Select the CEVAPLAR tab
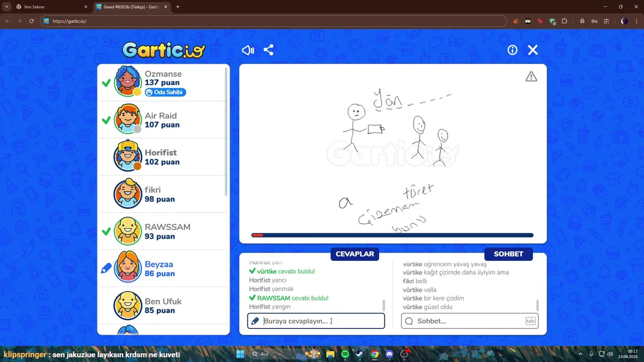Viewport: 644px width, 362px height. point(355,254)
